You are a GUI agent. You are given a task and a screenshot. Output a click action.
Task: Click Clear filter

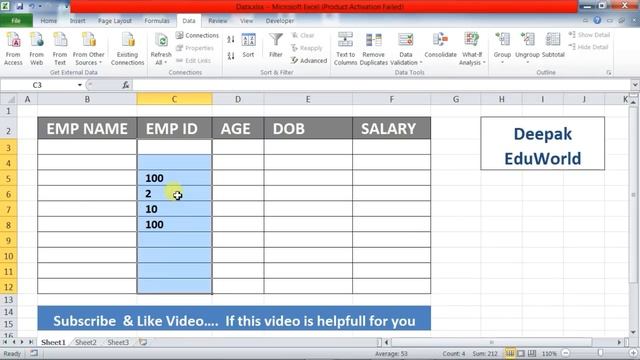[x=303, y=36]
